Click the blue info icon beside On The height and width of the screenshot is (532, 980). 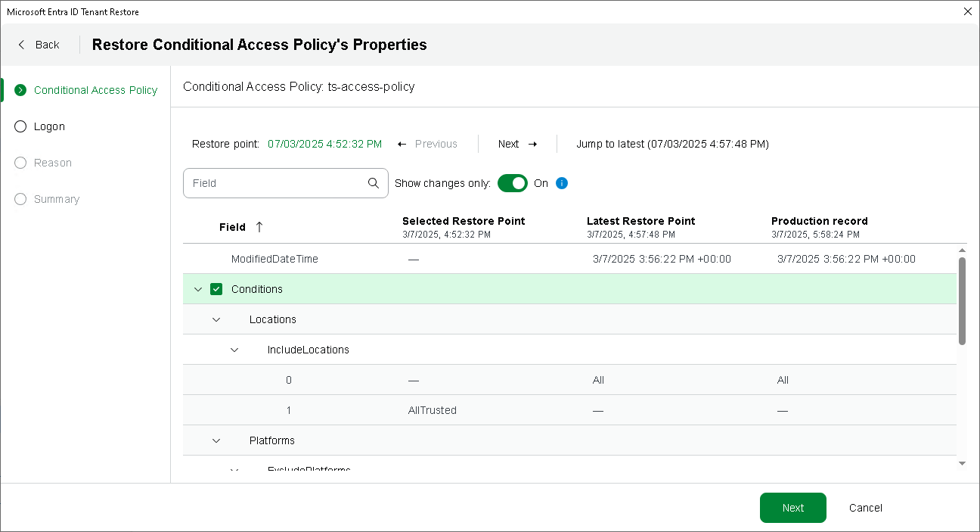(562, 183)
